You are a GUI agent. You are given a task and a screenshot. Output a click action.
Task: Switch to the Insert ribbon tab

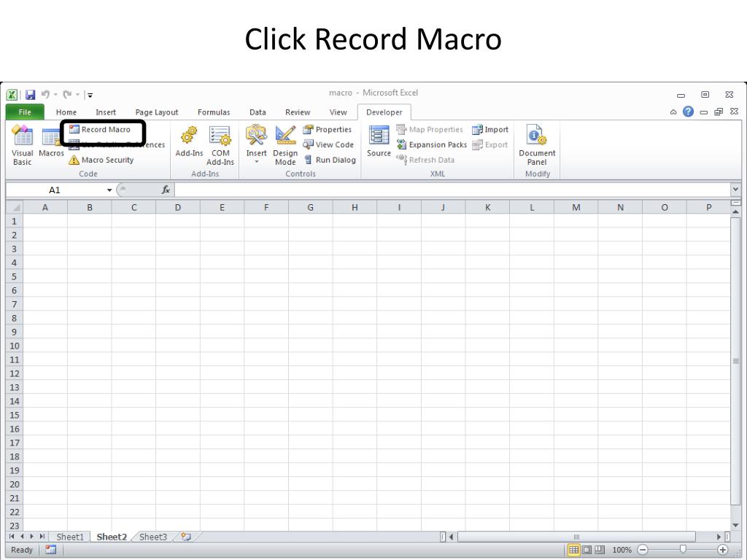pyautogui.click(x=106, y=112)
